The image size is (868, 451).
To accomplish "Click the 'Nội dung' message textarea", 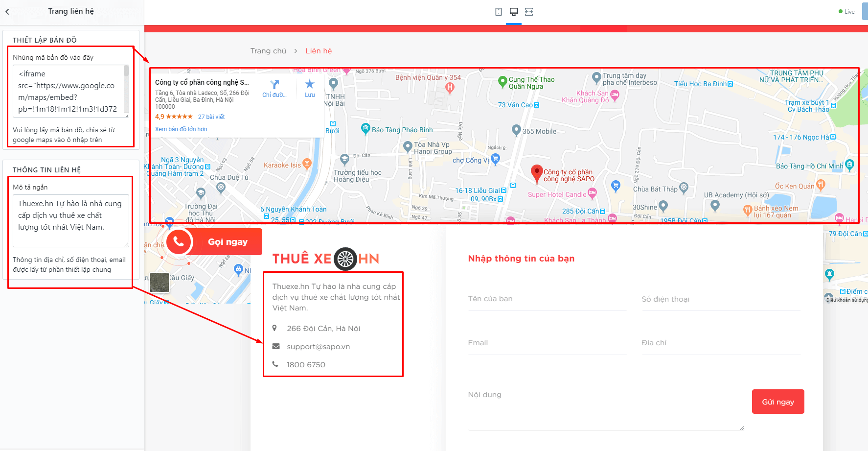I will pyautogui.click(x=606, y=406).
